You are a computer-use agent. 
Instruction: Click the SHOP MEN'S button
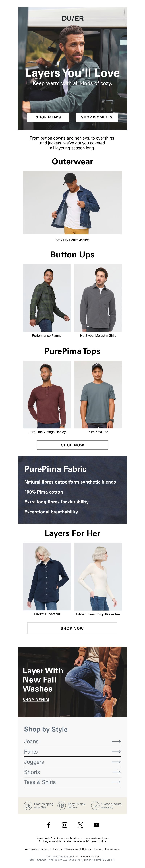tap(48, 117)
